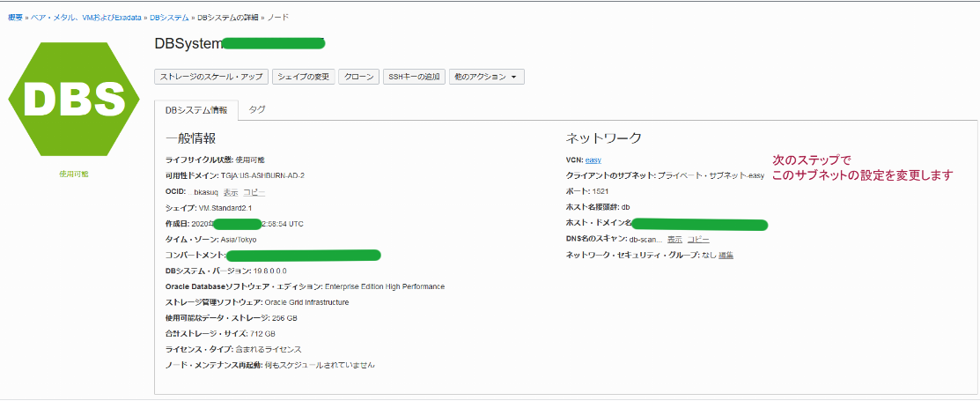Click license type 含まれるライセンス
This screenshot has width=980, height=401.
point(269,349)
